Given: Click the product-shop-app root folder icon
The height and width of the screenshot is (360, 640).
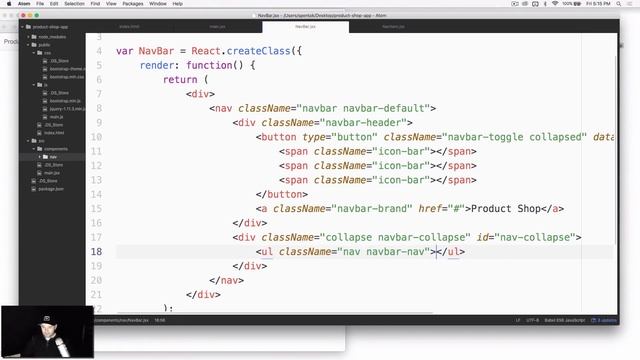Looking at the screenshot, I should pos(29,27).
